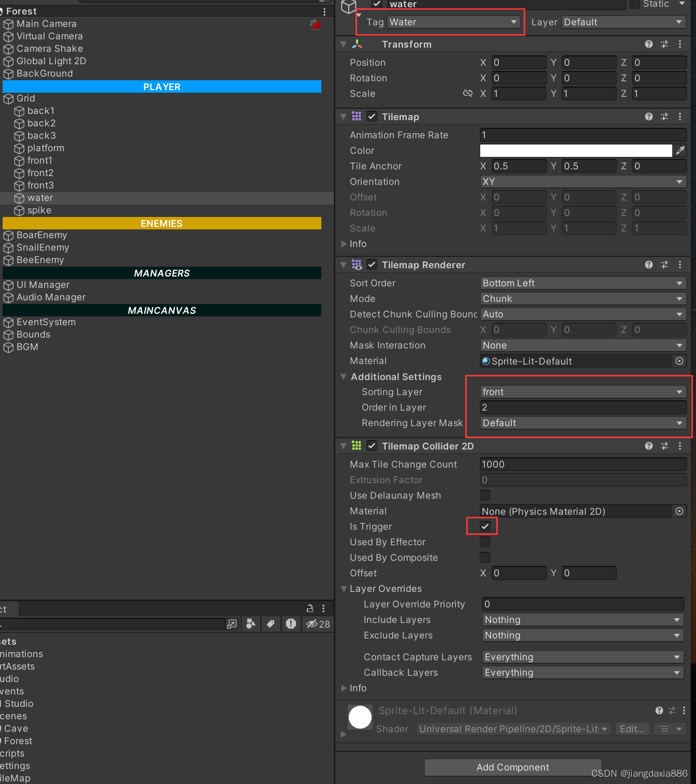The image size is (696, 784).
Task: Expand Tilemap Info foldout
Action: 344,244
